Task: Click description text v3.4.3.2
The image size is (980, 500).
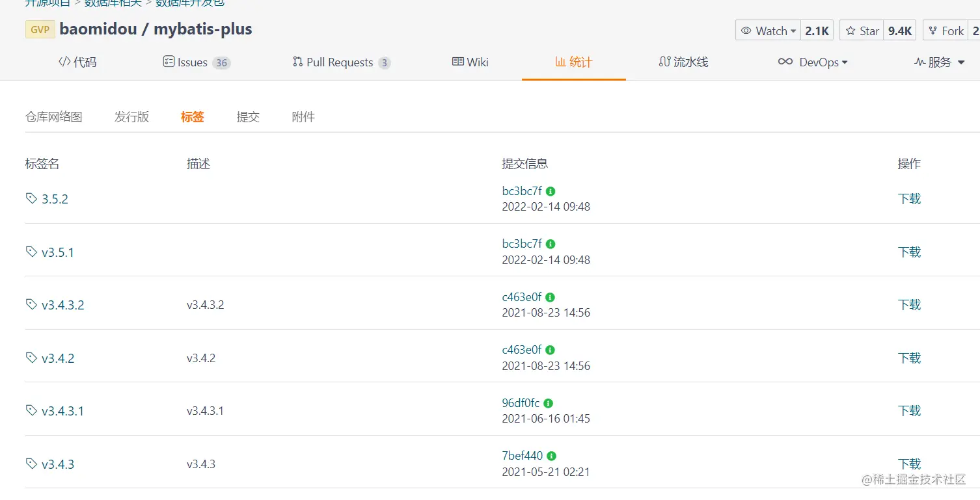Action: [205, 305]
